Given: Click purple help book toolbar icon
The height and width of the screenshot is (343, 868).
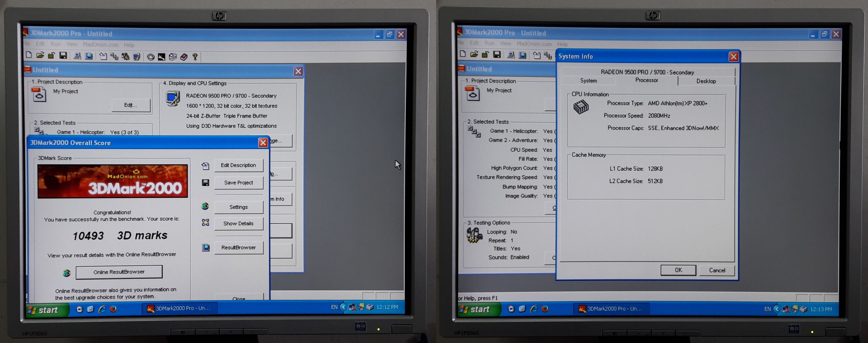Looking at the screenshot, I should [184, 57].
